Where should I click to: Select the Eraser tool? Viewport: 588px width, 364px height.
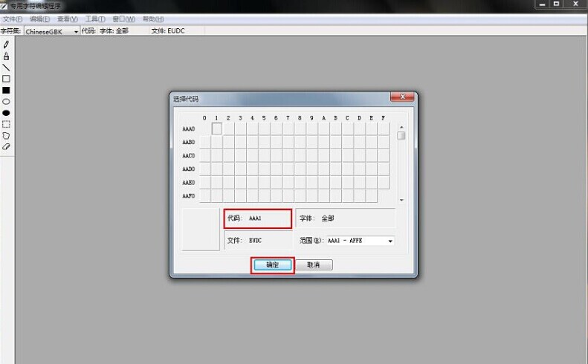(x=6, y=147)
